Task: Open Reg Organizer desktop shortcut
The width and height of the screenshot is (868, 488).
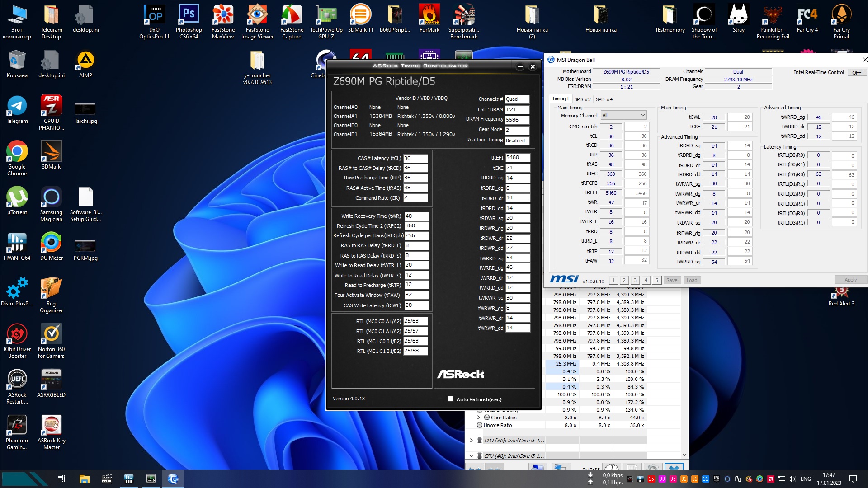Action: pos(51,295)
